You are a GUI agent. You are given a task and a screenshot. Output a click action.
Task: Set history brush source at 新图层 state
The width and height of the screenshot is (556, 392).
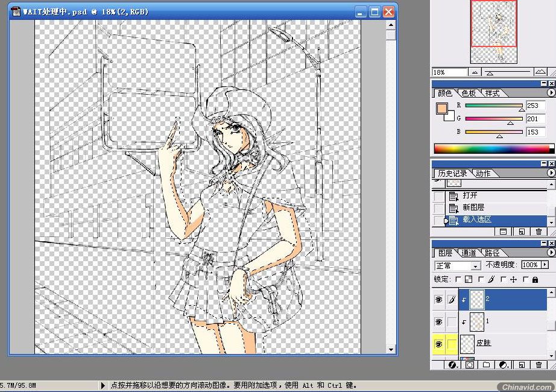(x=439, y=208)
